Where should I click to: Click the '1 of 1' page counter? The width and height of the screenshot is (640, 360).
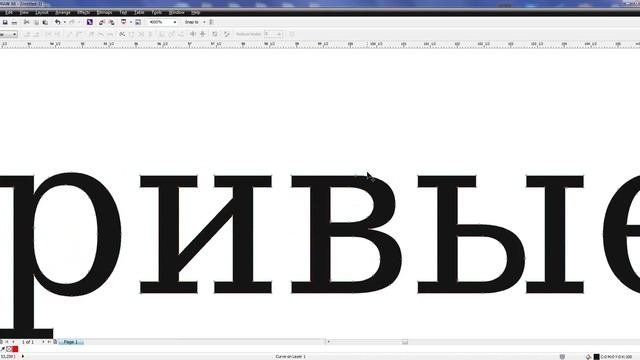[x=28, y=342]
